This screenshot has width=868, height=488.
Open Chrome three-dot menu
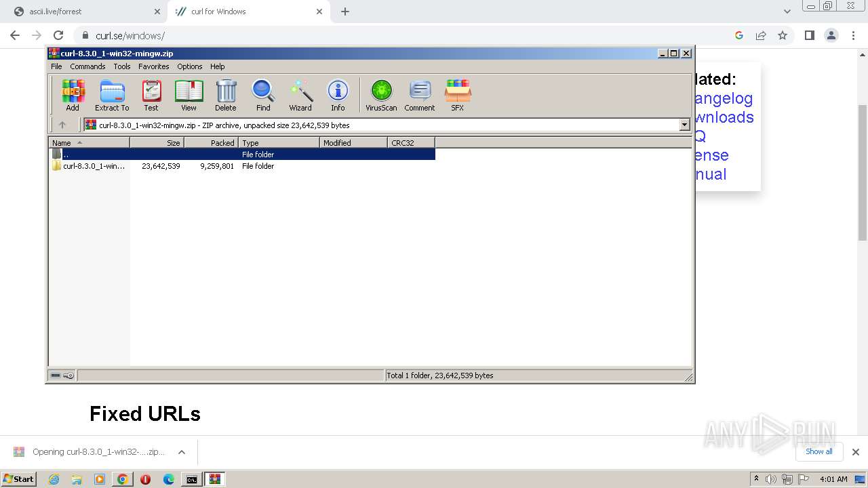click(852, 35)
